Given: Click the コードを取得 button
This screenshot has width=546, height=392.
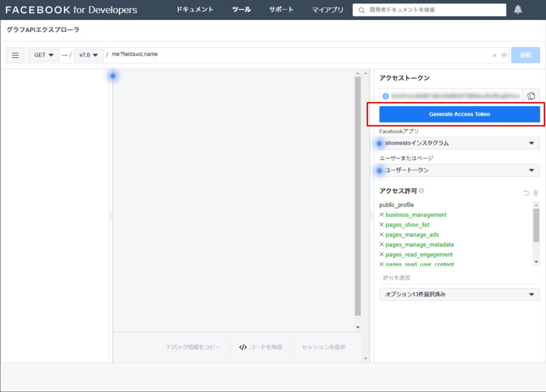Looking at the screenshot, I should 261,347.
